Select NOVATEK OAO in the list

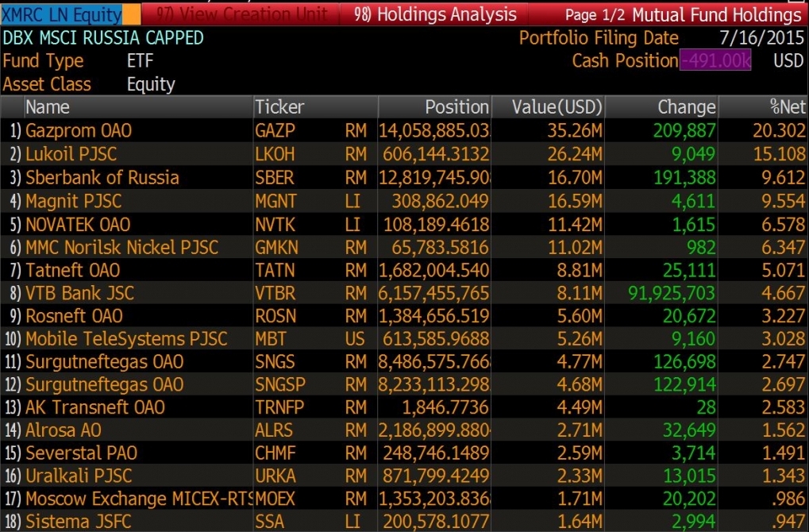click(78, 225)
